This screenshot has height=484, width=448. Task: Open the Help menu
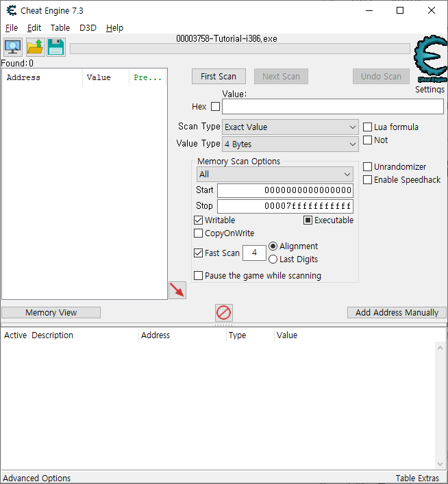114,28
